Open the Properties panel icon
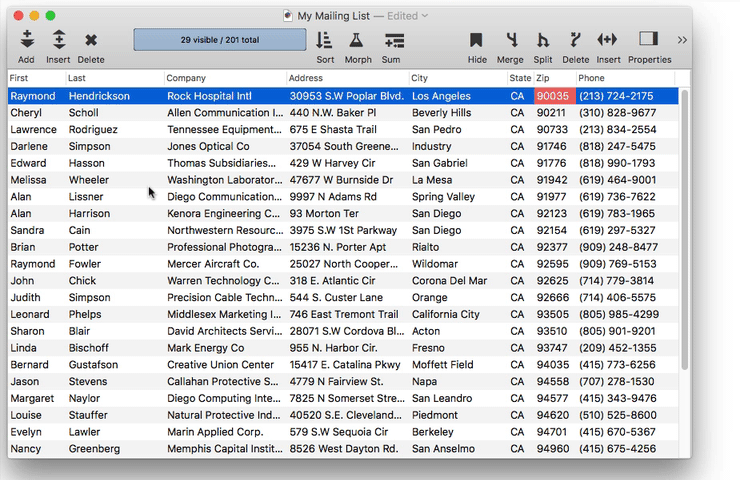The width and height of the screenshot is (740, 480). click(648, 39)
